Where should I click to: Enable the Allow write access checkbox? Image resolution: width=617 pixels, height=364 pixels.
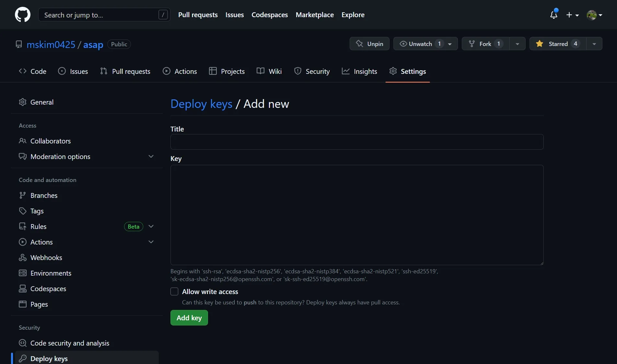click(174, 292)
